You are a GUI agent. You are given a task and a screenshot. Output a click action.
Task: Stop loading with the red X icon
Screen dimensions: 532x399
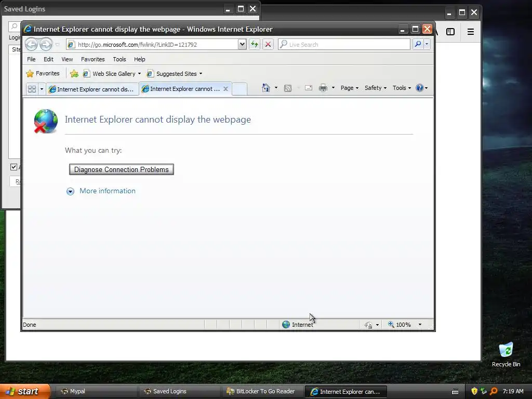click(x=268, y=44)
